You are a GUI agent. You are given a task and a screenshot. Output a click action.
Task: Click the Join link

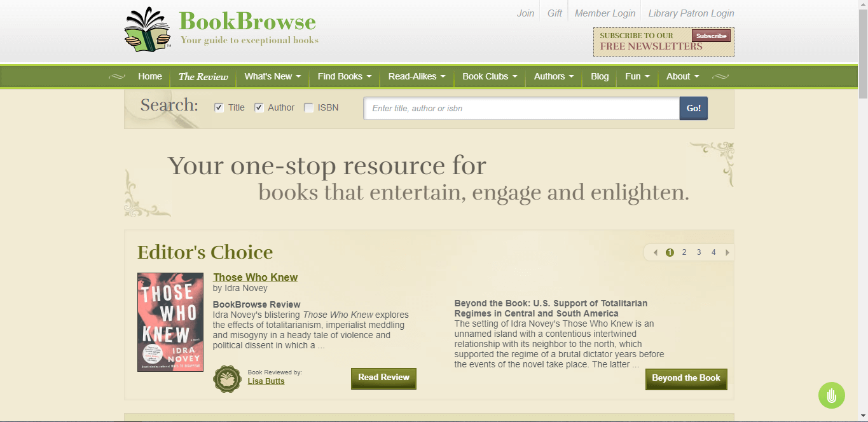(525, 13)
